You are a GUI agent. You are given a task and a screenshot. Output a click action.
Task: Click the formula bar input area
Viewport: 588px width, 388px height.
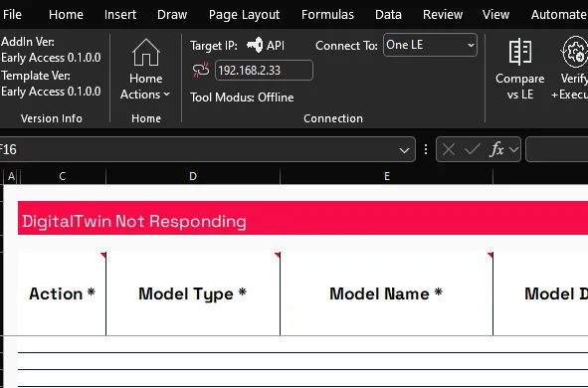pyautogui.click(x=557, y=149)
